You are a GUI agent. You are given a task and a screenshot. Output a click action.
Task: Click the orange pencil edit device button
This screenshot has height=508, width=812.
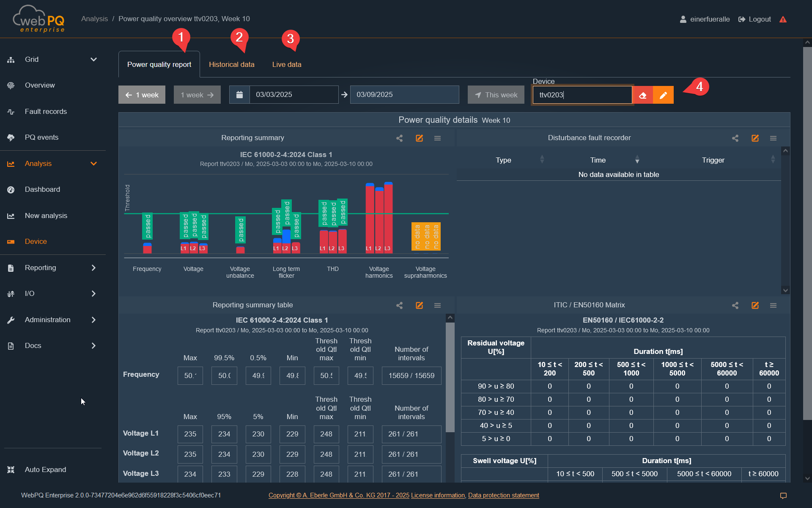(663, 95)
